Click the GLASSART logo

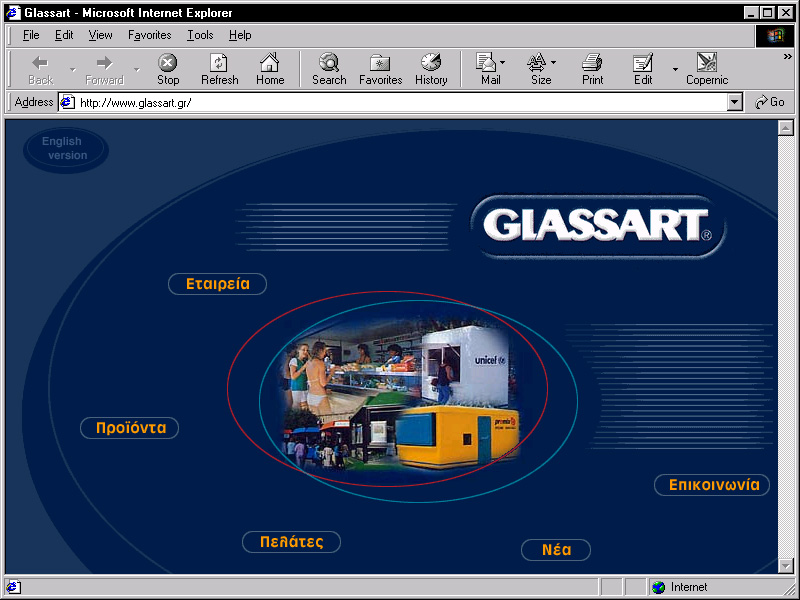(598, 227)
